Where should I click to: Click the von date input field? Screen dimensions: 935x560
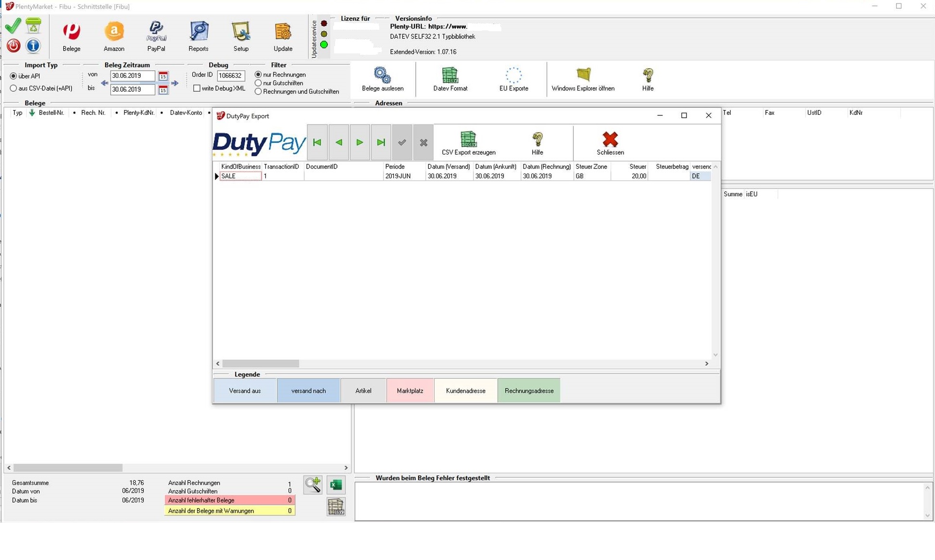pos(133,76)
